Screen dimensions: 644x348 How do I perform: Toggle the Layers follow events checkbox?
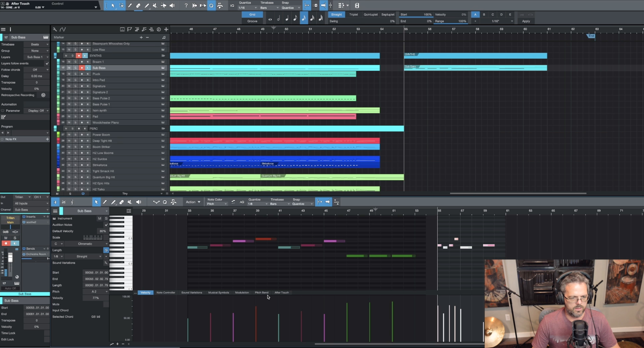pos(47,63)
